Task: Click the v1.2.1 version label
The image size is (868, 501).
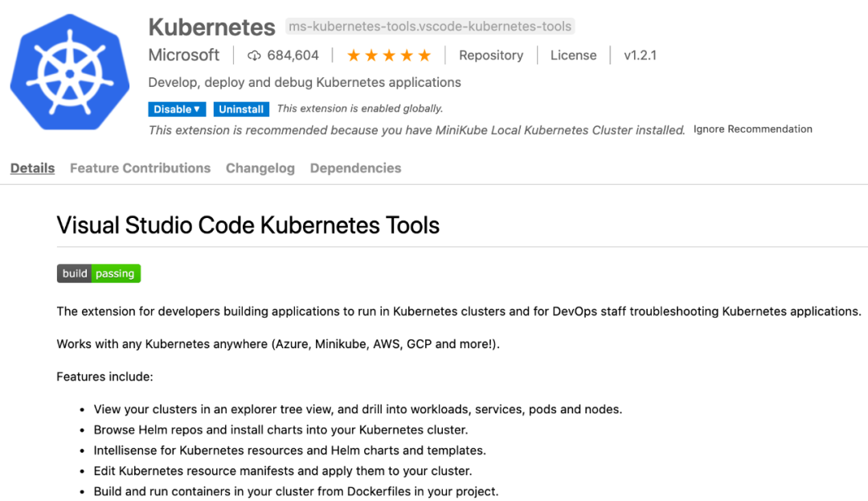Action: tap(640, 55)
